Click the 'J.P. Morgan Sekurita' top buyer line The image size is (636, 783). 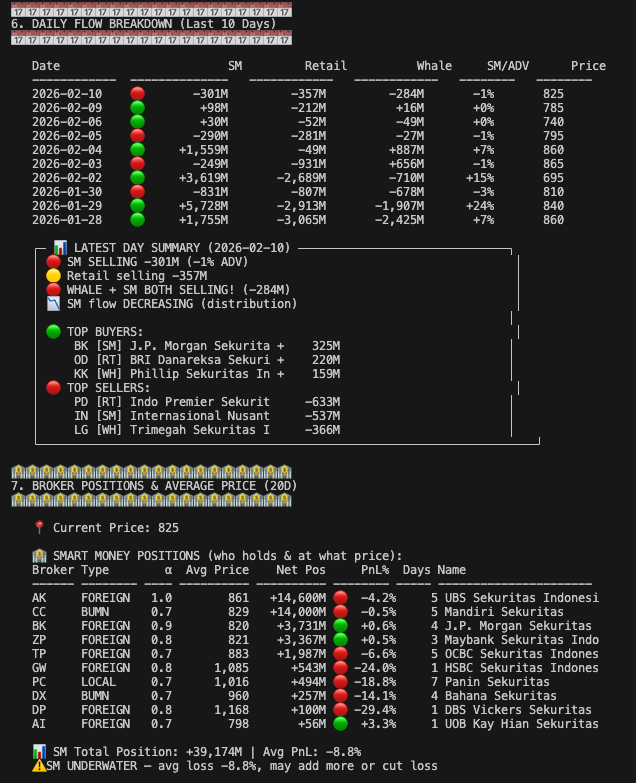click(x=207, y=346)
